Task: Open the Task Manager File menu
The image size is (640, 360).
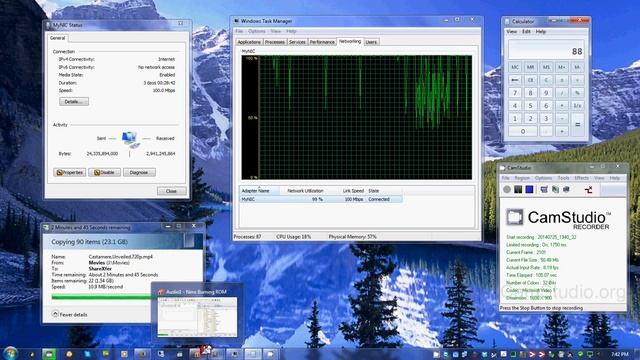Action: pyautogui.click(x=239, y=31)
